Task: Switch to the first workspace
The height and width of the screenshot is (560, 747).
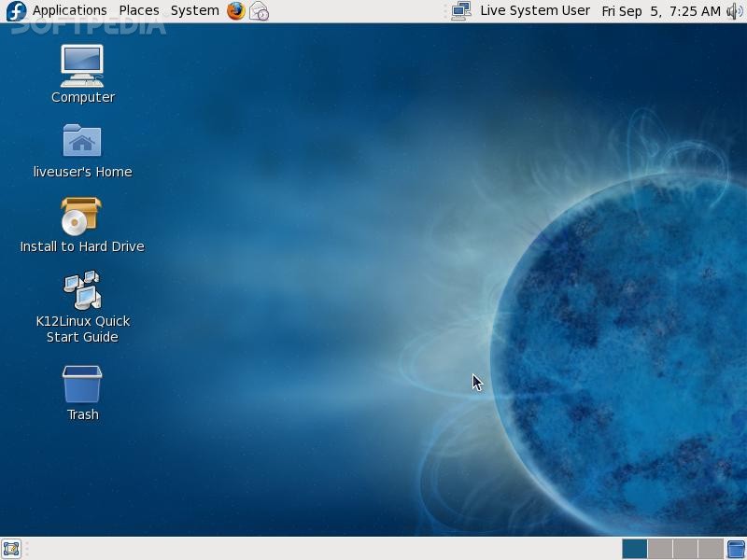Action: tap(635, 549)
